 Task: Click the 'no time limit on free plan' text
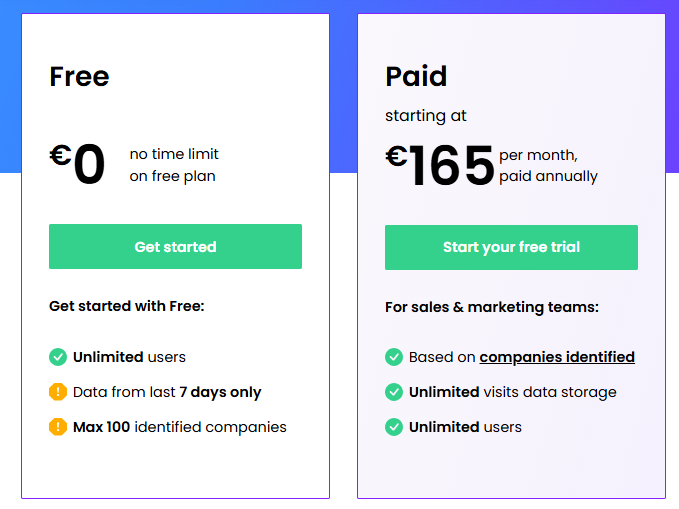(x=174, y=165)
